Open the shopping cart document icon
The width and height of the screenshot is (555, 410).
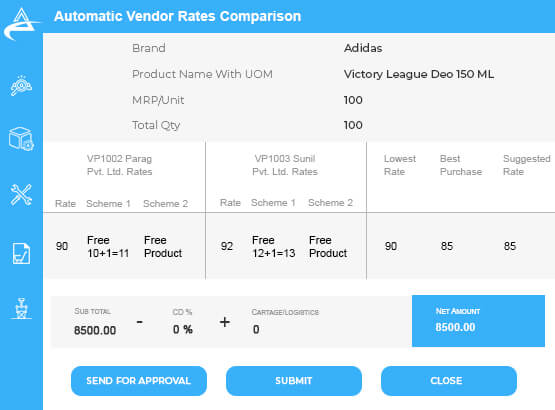coord(21,253)
